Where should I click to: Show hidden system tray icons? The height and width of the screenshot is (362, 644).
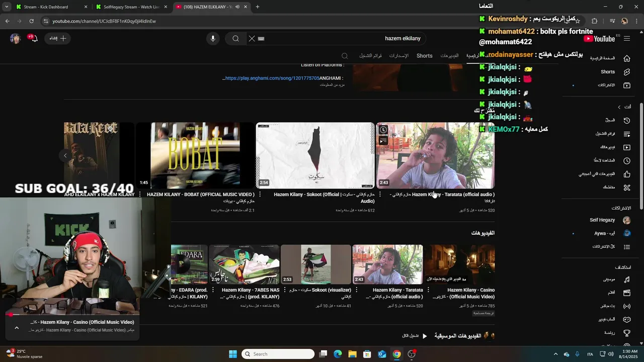(555, 354)
